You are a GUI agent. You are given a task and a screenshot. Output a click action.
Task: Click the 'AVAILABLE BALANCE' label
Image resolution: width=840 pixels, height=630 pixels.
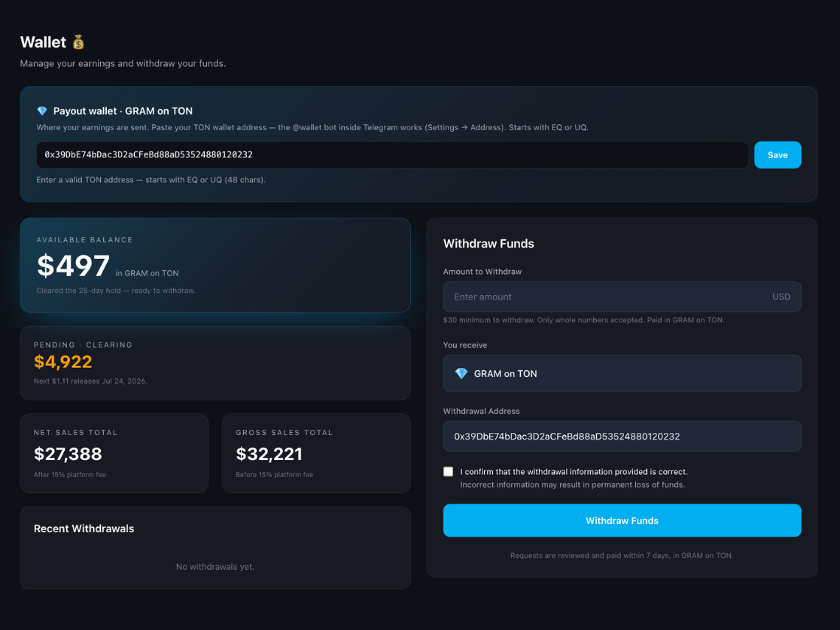84,240
